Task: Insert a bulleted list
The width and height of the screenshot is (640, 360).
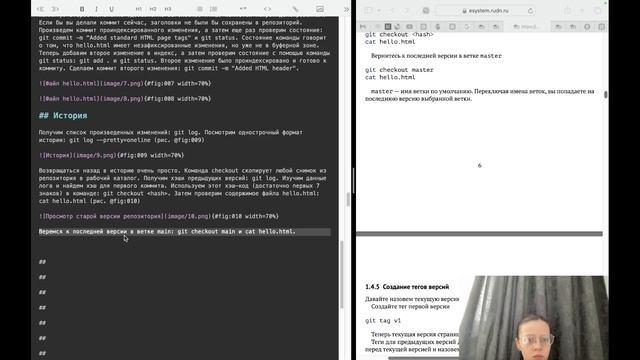Action: tap(200, 9)
